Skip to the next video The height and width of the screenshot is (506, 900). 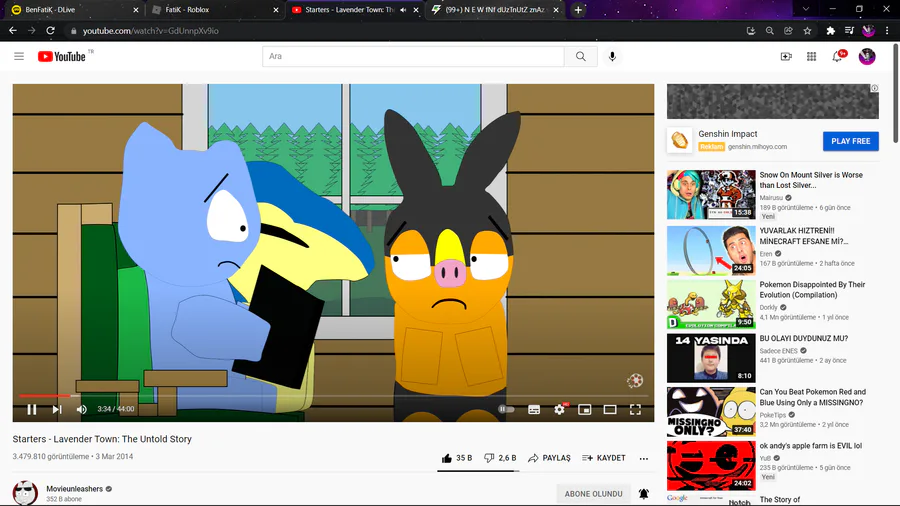point(56,409)
